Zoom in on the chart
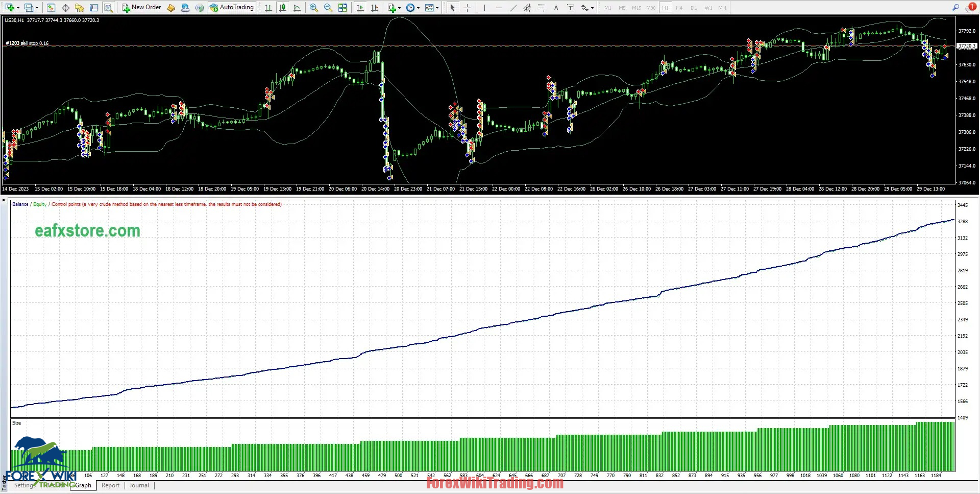 tap(314, 8)
